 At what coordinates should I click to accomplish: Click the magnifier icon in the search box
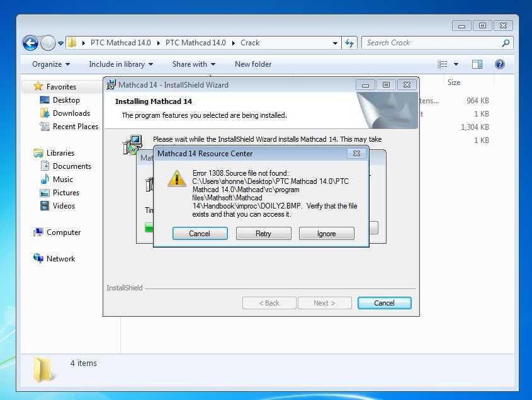pos(506,43)
